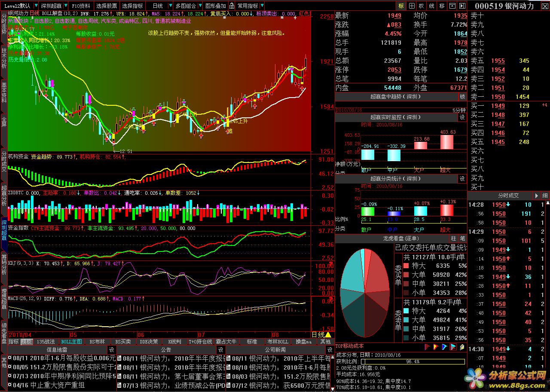Click gear icon of 08/11 信息地雷 entry
The width and height of the screenshot is (550, 392).
pyautogui.click(x=10, y=358)
